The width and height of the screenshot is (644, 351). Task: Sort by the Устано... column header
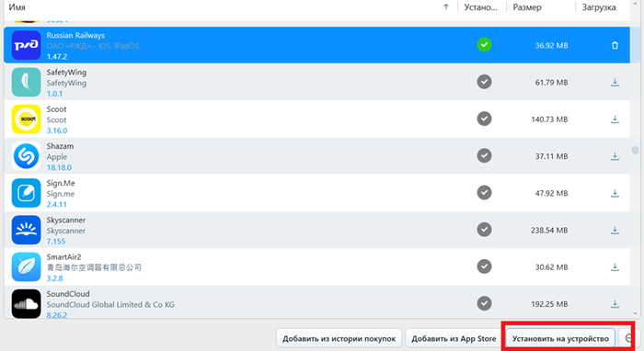click(x=480, y=7)
